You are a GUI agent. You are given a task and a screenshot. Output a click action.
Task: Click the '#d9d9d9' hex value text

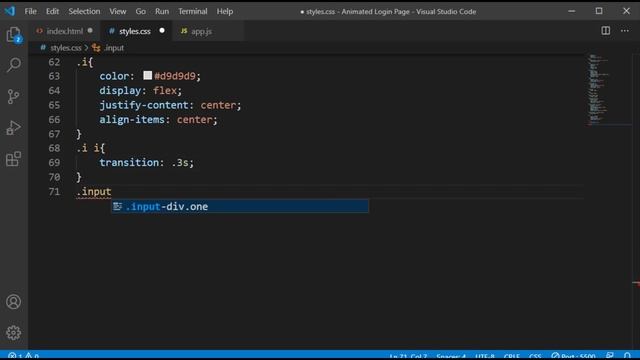(x=175, y=76)
